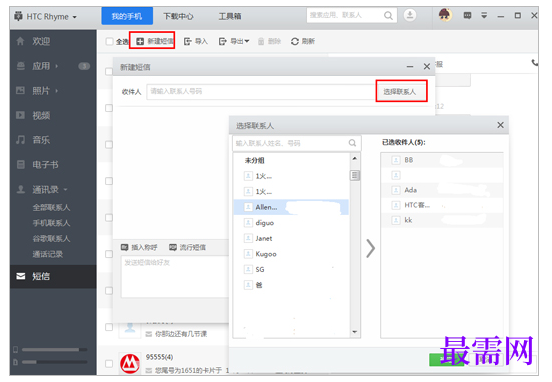Click the 删除 trash toolbar button
The height and width of the screenshot is (382, 552).
(269, 41)
